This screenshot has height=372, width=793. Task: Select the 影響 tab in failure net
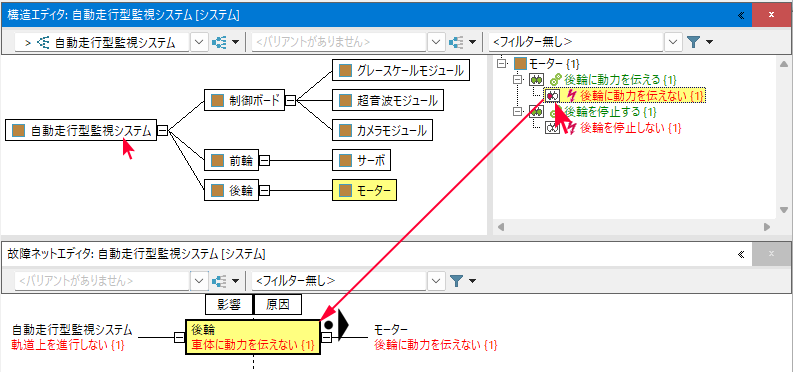(x=228, y=305)
